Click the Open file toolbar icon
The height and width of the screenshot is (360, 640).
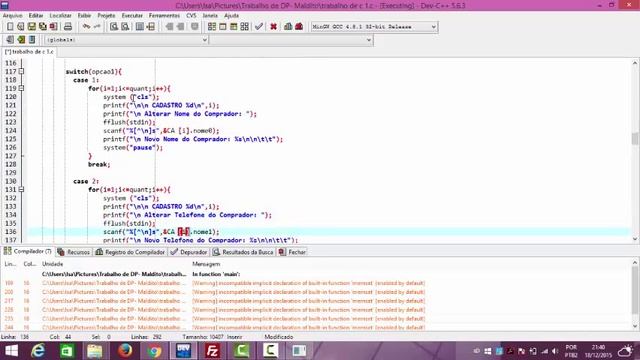[x=20, y=27]
